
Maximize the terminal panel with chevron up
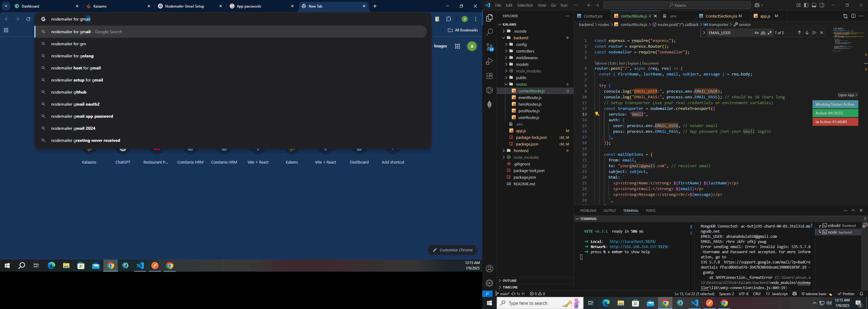(853, 211)
